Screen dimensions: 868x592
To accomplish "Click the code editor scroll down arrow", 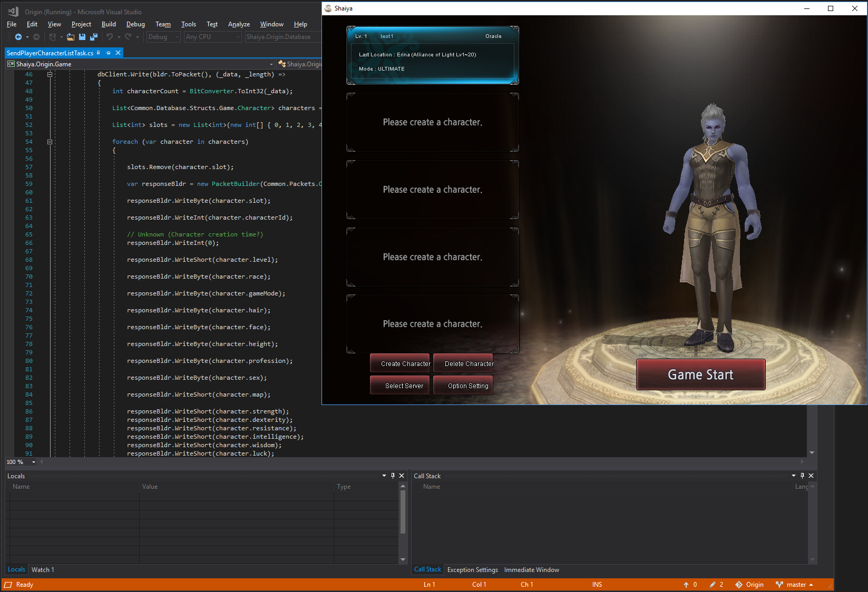I will [x=812, y=452].
